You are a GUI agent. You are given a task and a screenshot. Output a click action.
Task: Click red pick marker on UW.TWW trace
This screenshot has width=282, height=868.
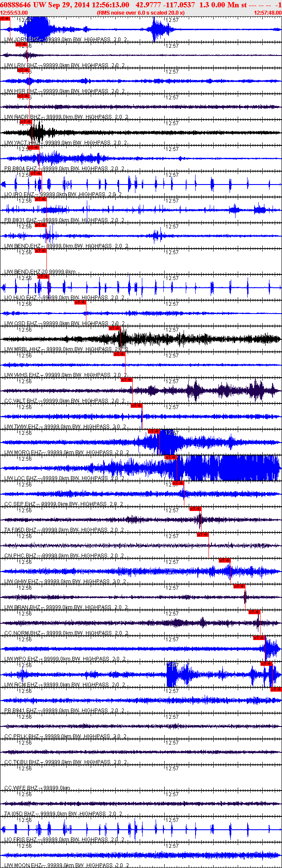tap(137, 406)
